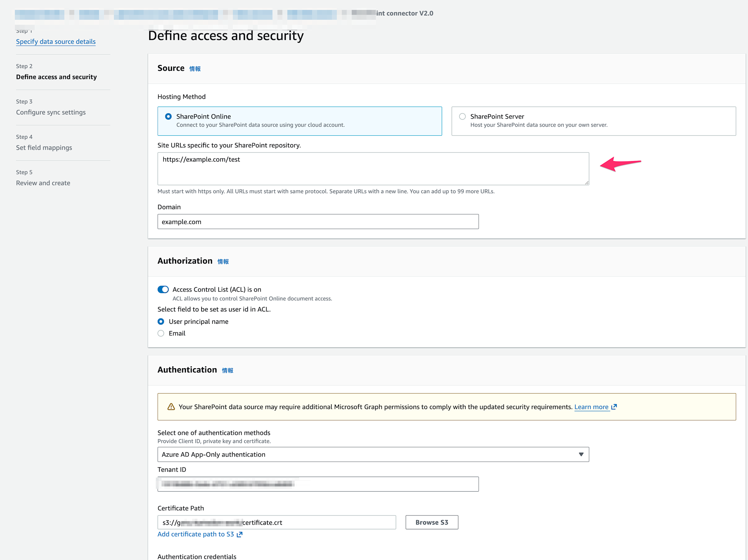Click the Browse S3 button
Image resolution: width=748 pixels, height=560 pixels.
[x=432, y=522]
